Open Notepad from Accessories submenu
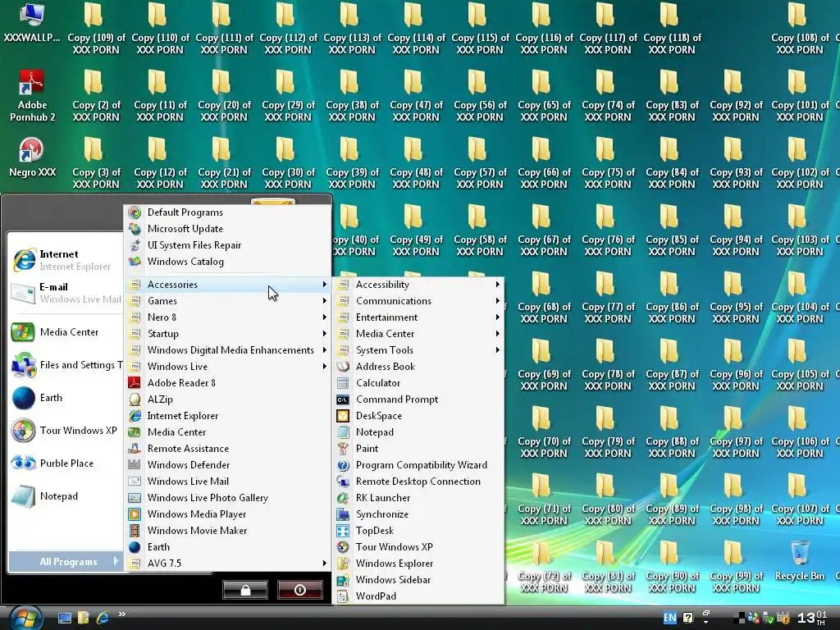 418,432
